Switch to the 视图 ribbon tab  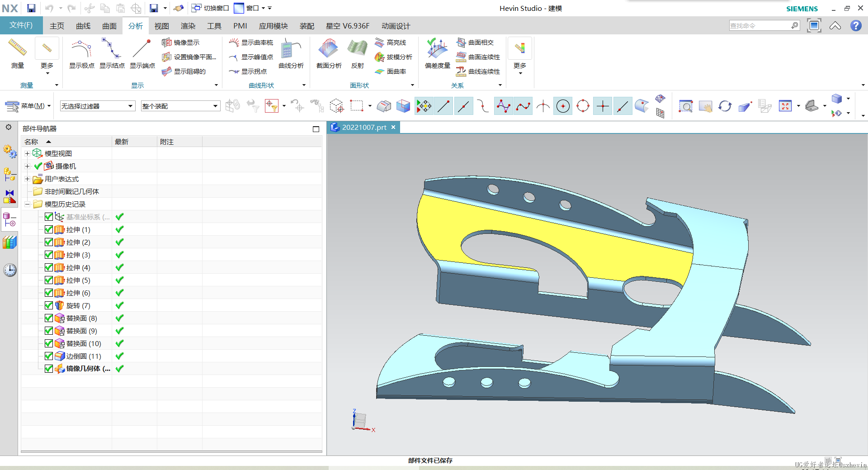pyautogui.click(x=162, y=26)
